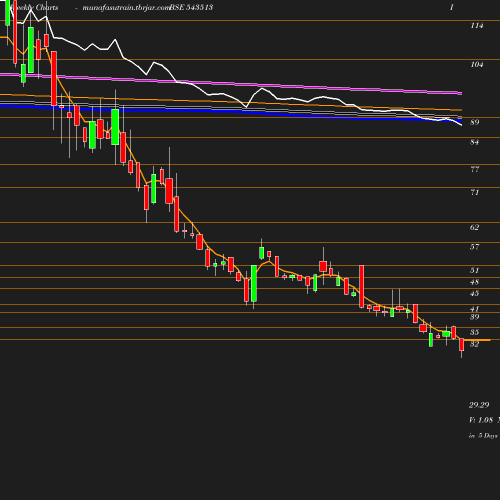This screenshot has width=500, height=500.
Task: Click the 48 price axis label
Action: [475, 282]
